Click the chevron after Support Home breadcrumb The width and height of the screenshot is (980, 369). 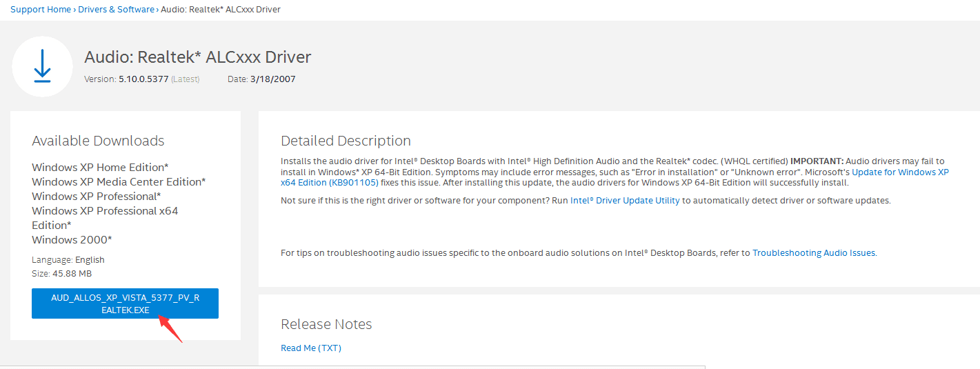[74, 10]
